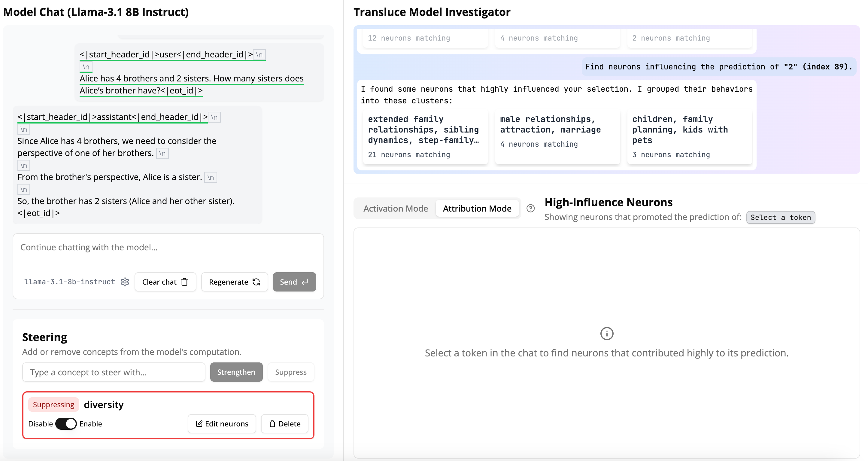Click trash icon in Clear chat
The image size is (868, 461).
click(185, 282)
